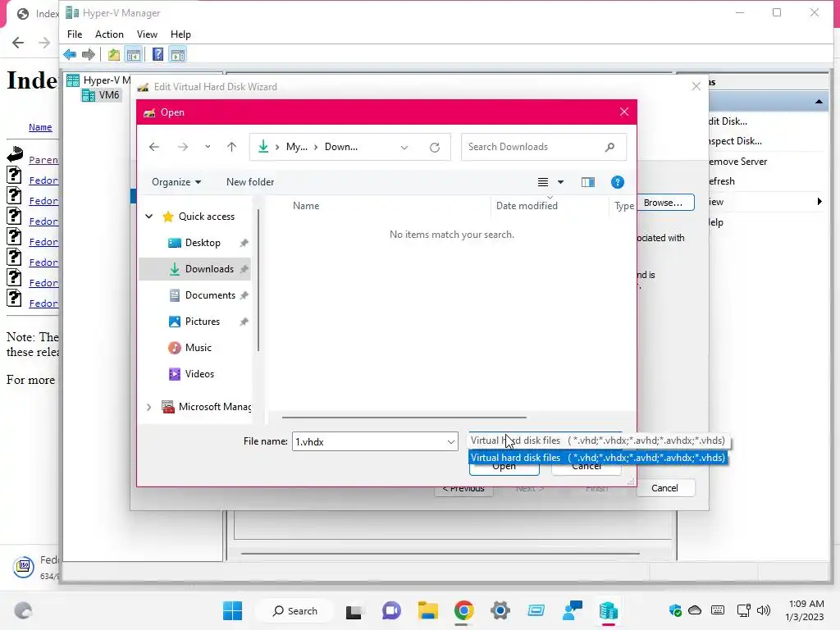Screen dimensions: 840x630
Task: Open Settings gear in taskbar
Action: (x=500, y=610)
